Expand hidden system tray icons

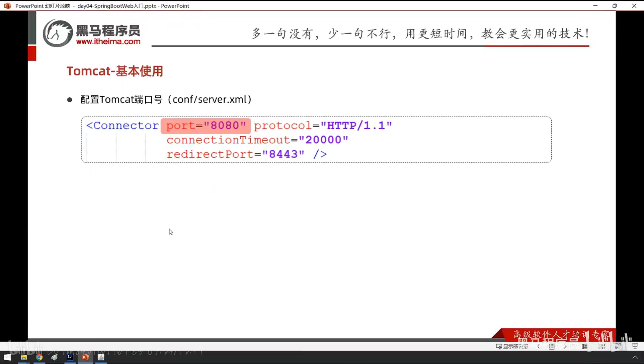tap(635, 357)
